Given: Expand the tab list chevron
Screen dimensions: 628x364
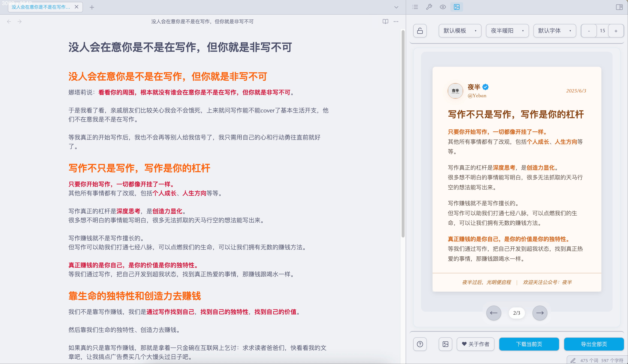Looking at the screenshot, I should pos(396,7).
